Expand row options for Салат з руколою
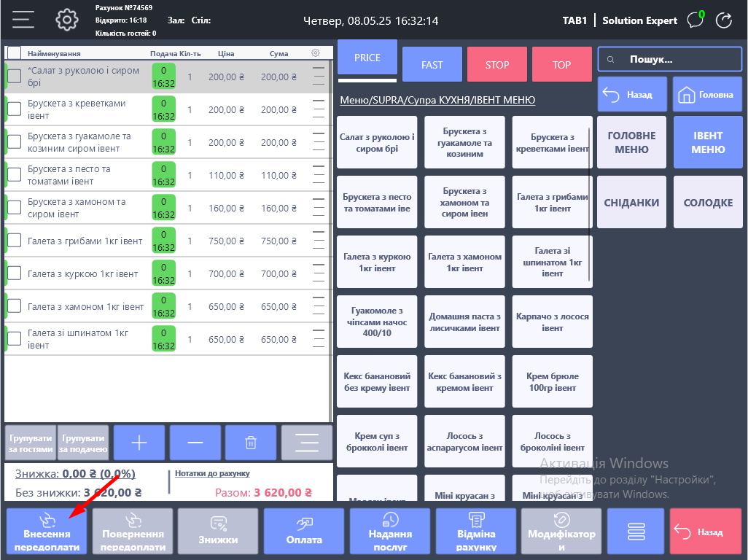The height and width of the screenshot is (560, 748). pos(319,77)
